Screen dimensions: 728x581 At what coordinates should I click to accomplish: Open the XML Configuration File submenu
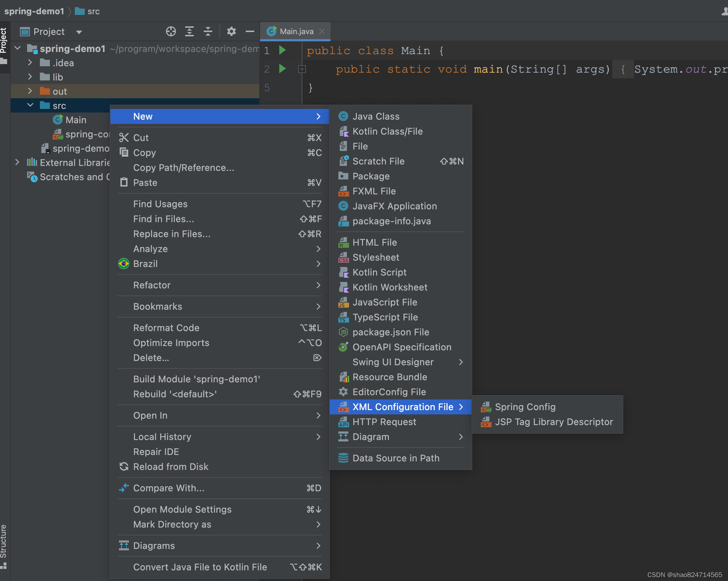point(401,407)
